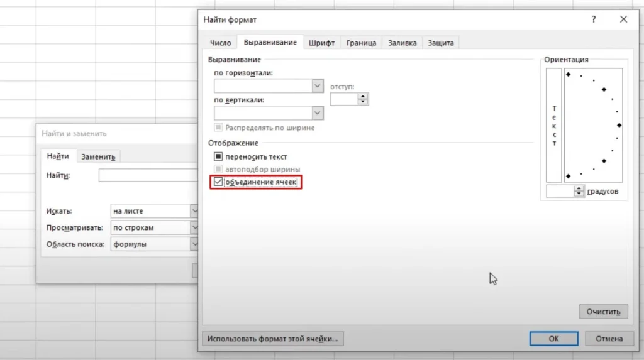Expand the Просматривать по строкам dropdown
The image size is (644, 360).
(194, 227)
